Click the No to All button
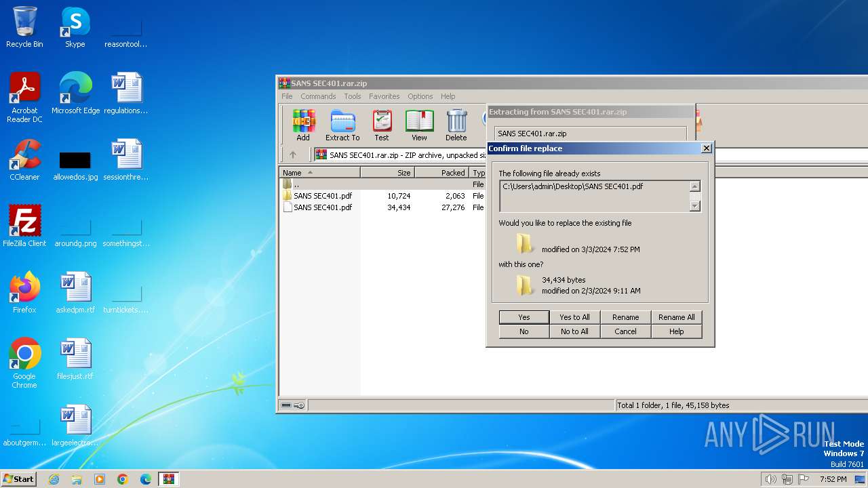 click(574, 331)
